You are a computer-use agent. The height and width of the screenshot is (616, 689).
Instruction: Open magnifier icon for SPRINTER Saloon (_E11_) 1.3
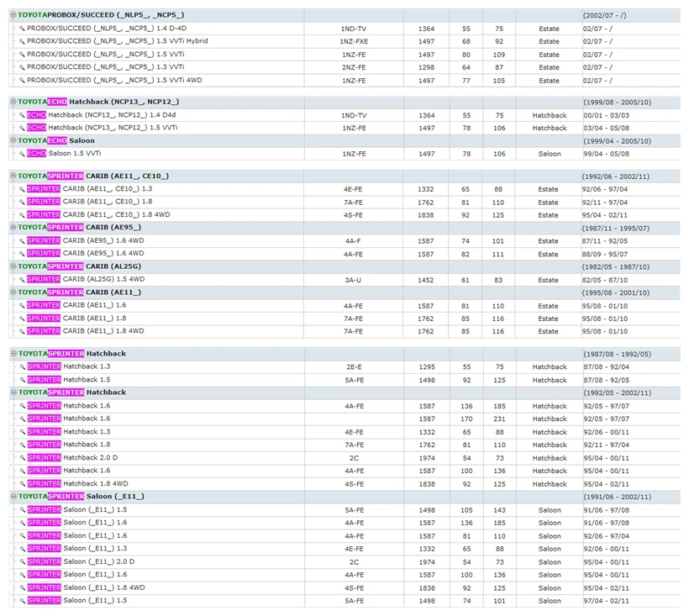coord(22,549)
